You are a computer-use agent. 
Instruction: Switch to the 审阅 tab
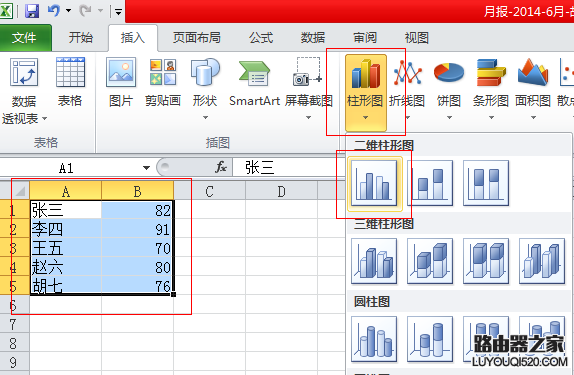(365, 37)
